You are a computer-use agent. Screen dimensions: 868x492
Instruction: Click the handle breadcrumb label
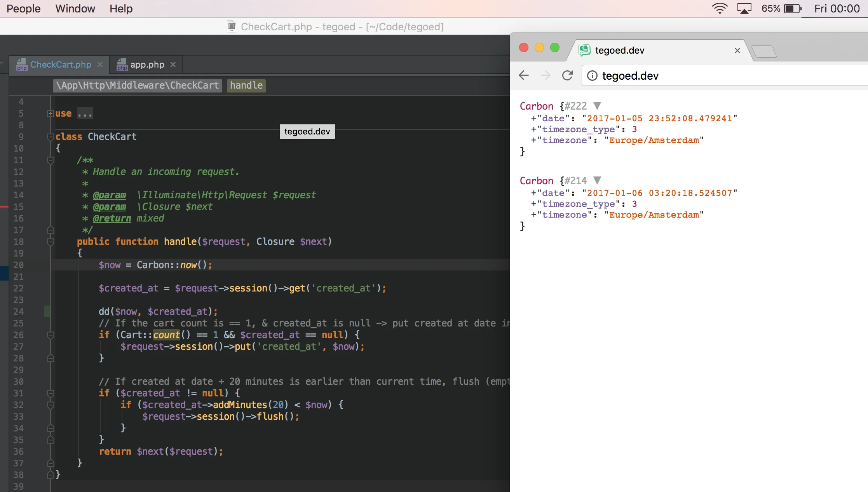point(246,85)
